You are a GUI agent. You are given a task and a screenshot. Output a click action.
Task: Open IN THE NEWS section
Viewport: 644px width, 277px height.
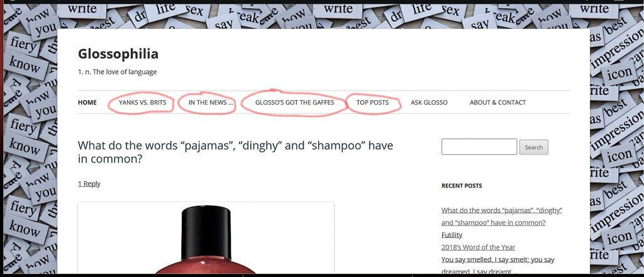point(211,103)
